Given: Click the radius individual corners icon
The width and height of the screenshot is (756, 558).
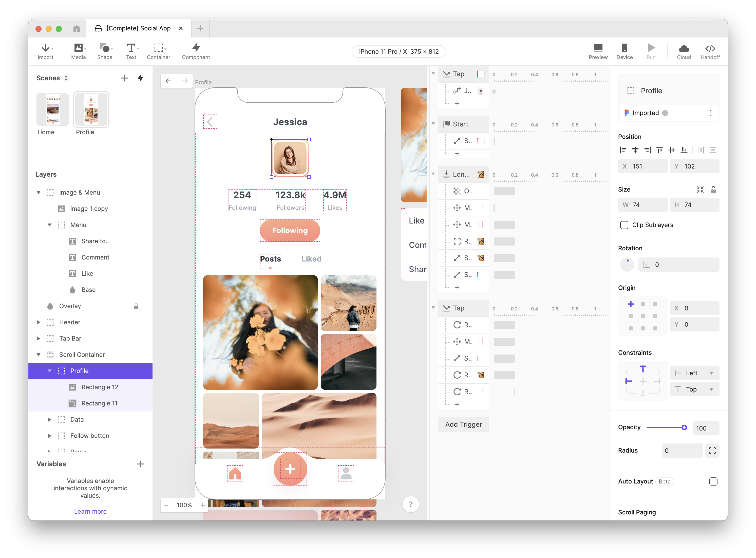Looking at the screenshot, I should click(x=712, y=451).
